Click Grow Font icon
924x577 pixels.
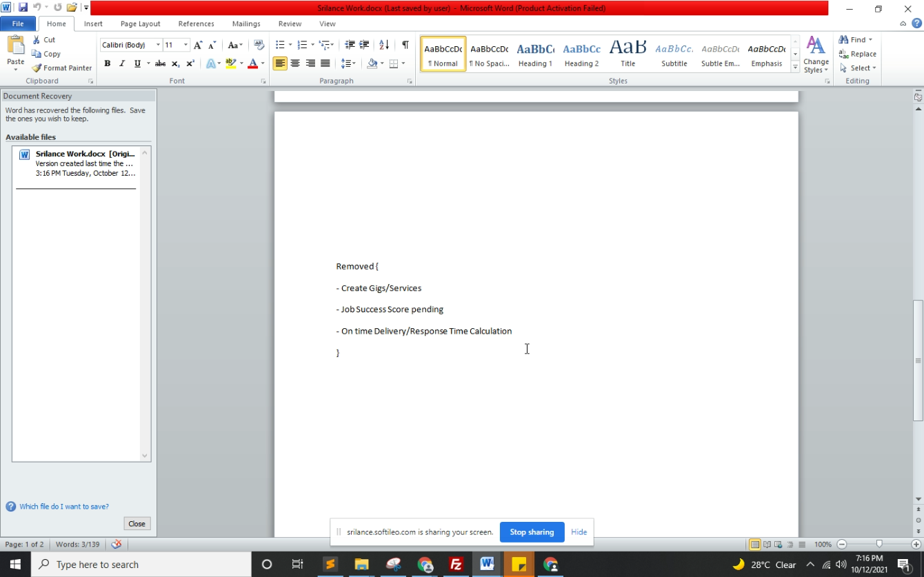[x=198, y=45]
